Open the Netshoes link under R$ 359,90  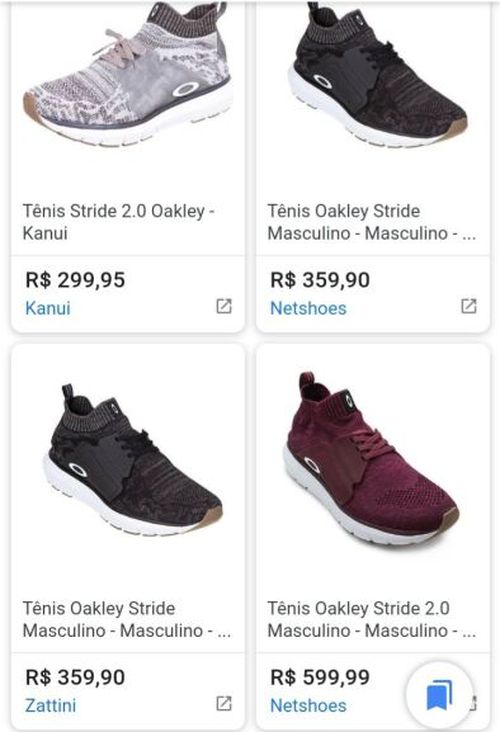tap(308, 308)
